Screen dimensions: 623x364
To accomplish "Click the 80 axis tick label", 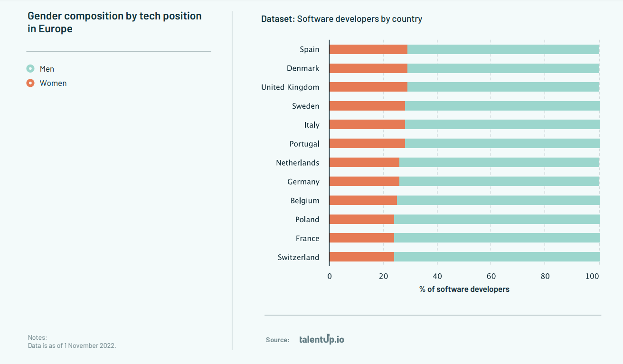I will coord(545,276).
